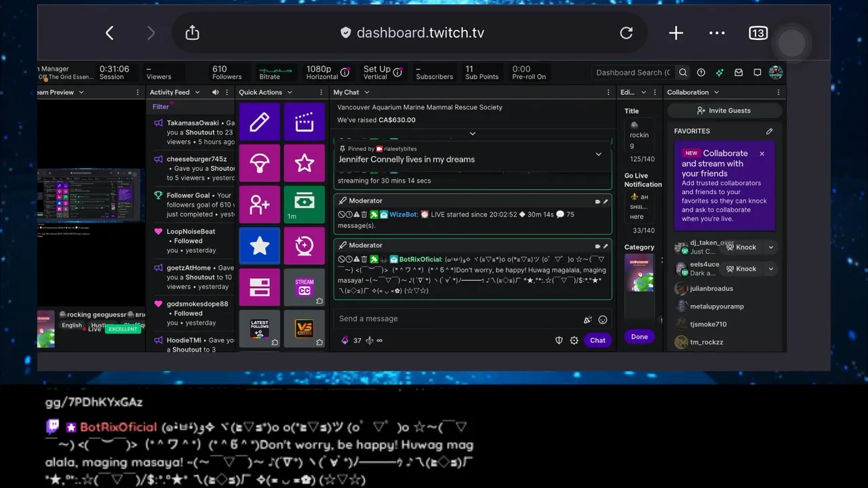Open the Stream CC extension tile

[304, 287]
